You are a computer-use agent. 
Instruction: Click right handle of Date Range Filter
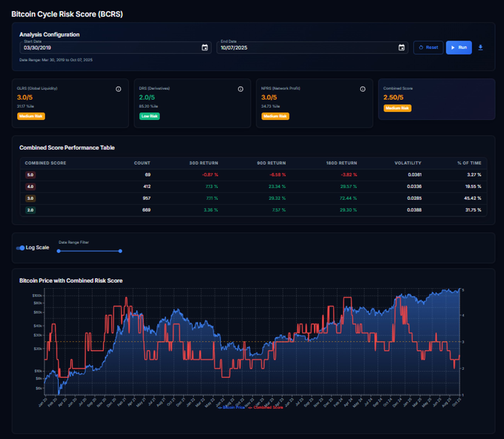[120, 251]
